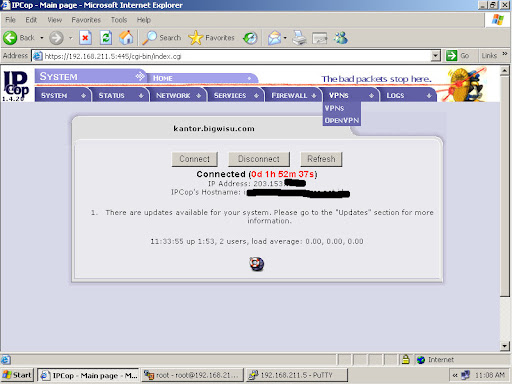Screen dimensions: 512x384
Task: Click the Internet zone globe icon
Action: pos(421,360)
